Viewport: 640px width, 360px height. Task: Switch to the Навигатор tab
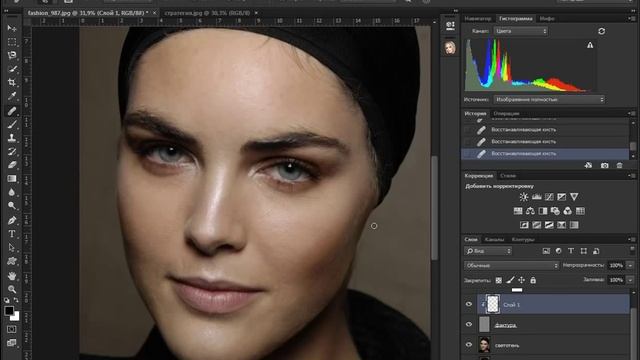(478, 19)
